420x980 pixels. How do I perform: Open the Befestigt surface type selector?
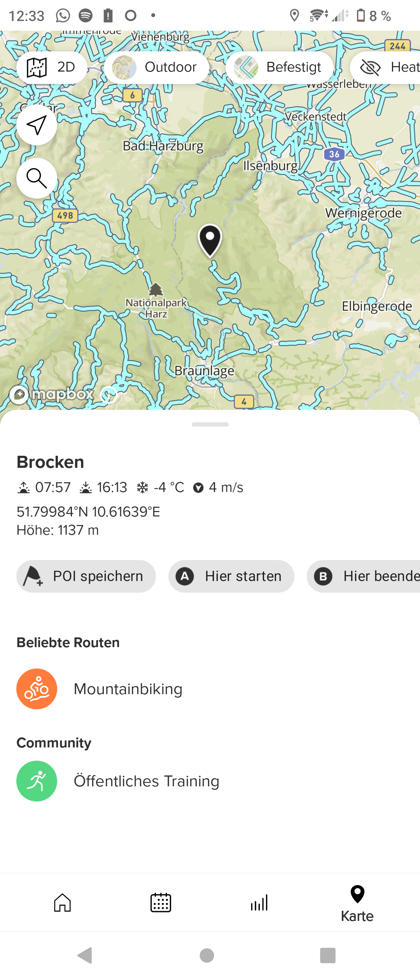(279, 67)
